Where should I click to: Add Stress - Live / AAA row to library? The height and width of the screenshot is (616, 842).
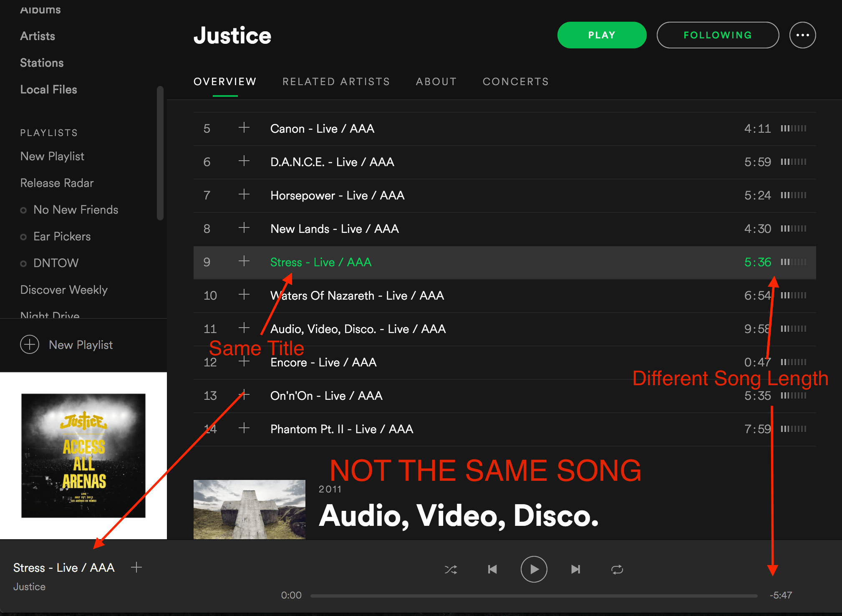point(244,261)
